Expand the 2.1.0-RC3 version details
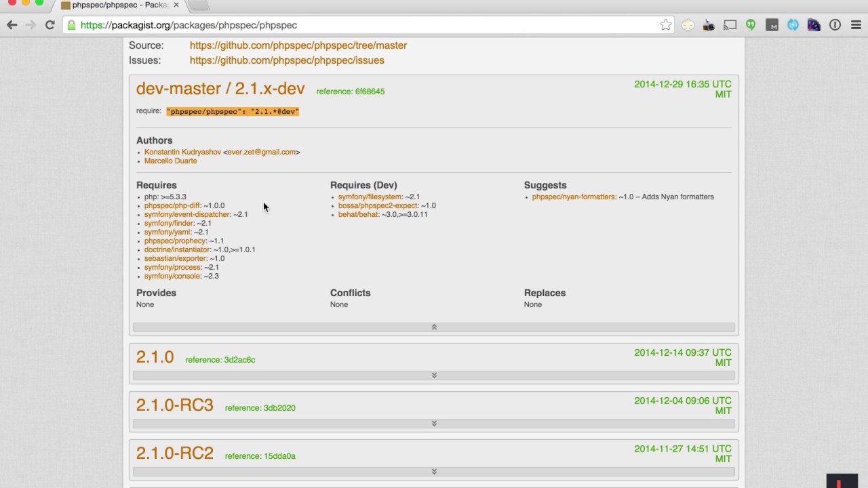The width and height of the screenshot is (868, 488). coord(434,424)
